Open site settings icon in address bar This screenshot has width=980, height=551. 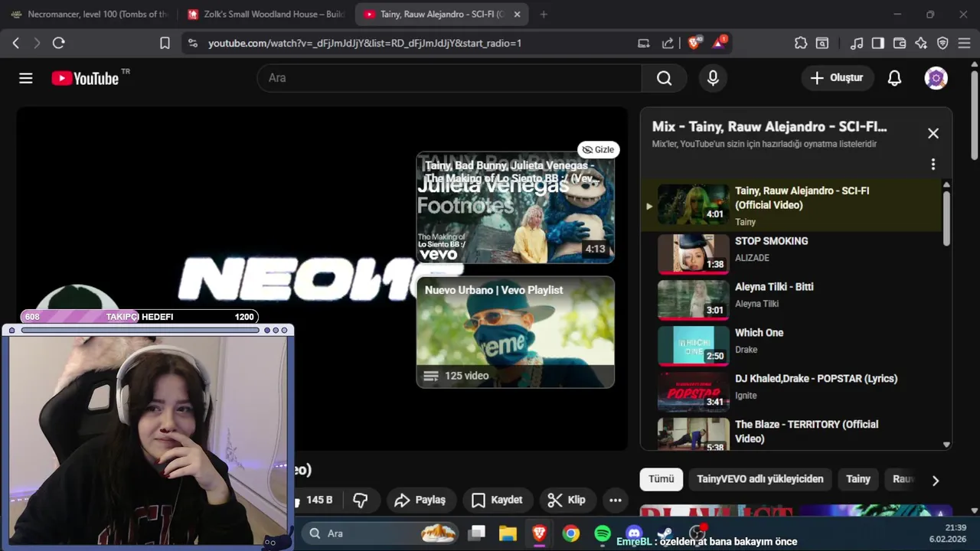192,43
